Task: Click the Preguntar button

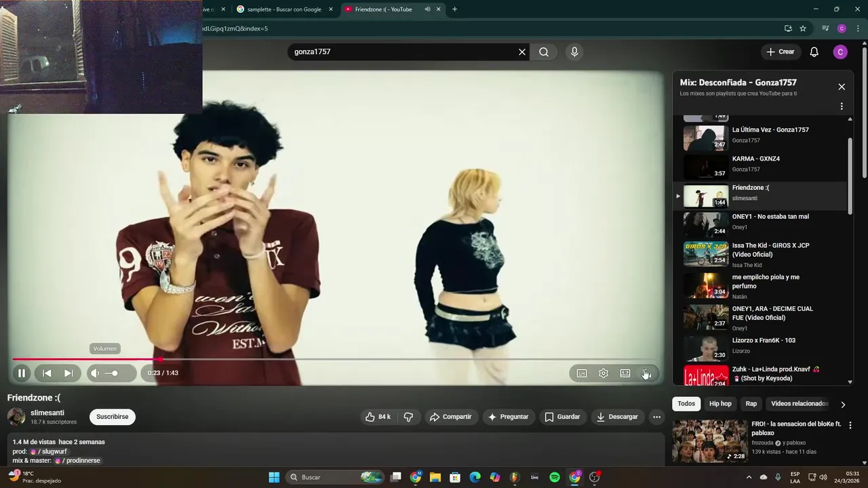Action: (x=508, y=417)
